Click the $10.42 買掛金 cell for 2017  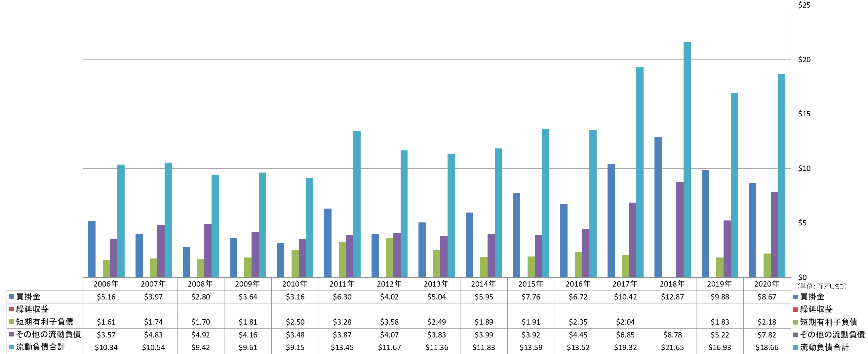625,297
